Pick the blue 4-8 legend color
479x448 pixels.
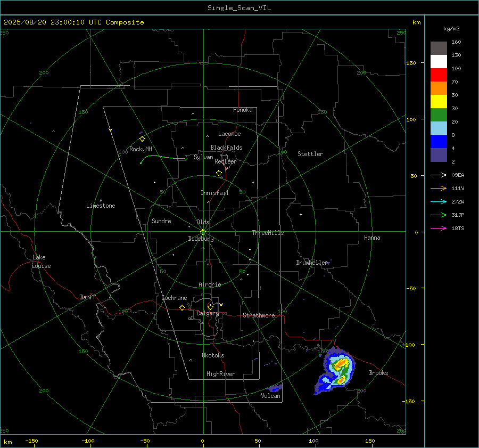tap(439, 142)
